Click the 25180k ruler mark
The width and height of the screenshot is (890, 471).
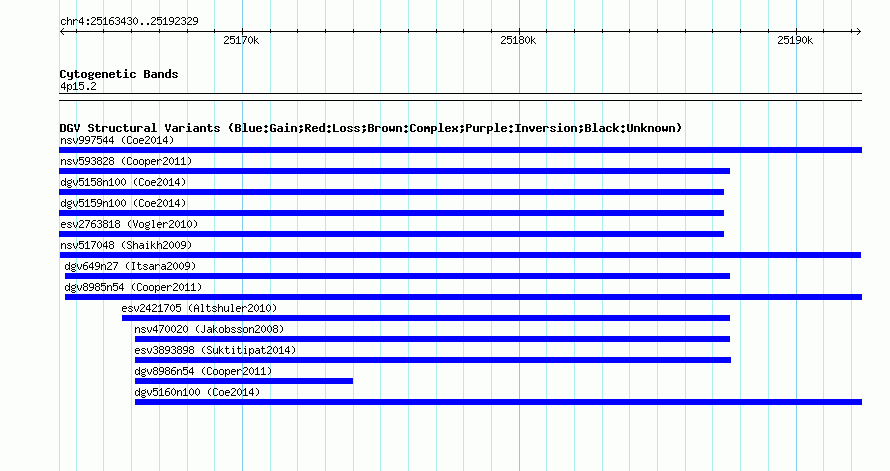[518, 40]
